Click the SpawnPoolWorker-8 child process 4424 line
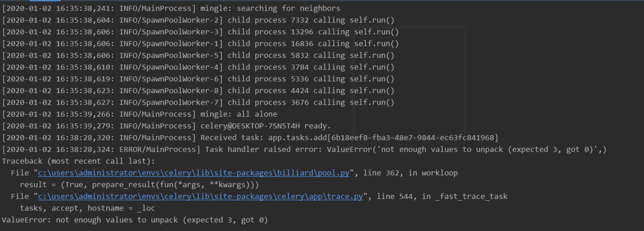644x231 pixels. (198, 91)
